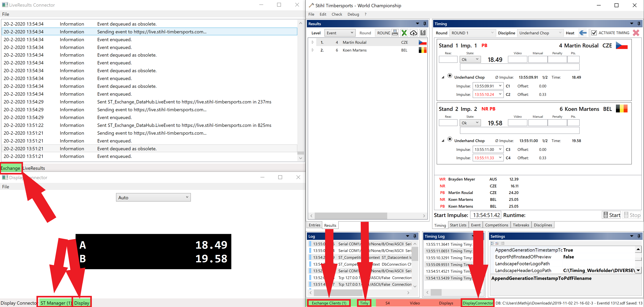
Task: Select Underhand Chop radio for Stand 1
Action: (449, 76)
